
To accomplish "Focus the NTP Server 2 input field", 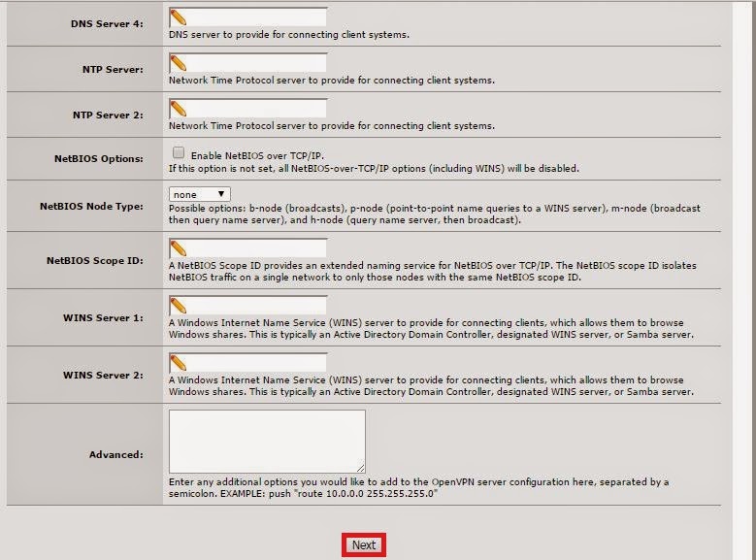I will pos(247,109).
